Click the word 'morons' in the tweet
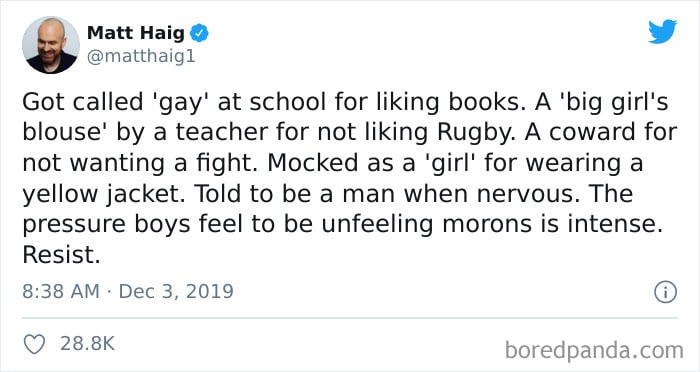 coord(487,224)
